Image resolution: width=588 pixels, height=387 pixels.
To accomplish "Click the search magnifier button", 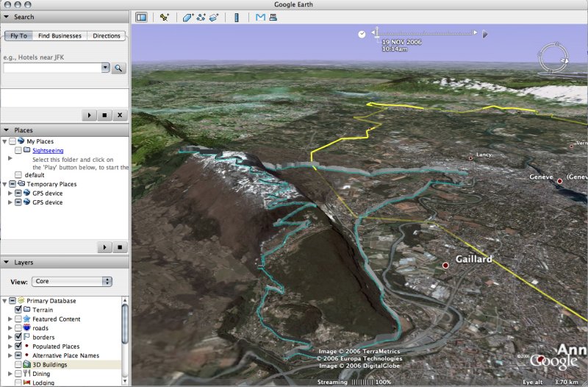I will pos(118,68).
